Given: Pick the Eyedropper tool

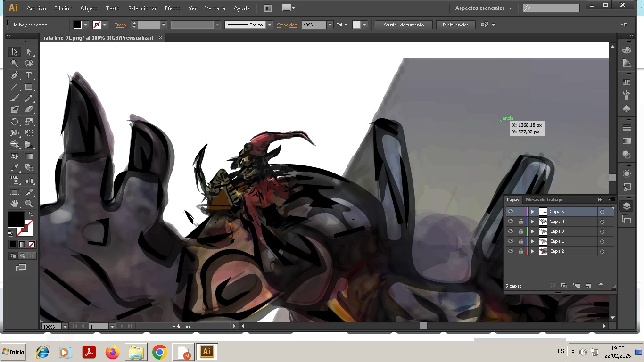Looking at the screenshot, I should 15,168.
